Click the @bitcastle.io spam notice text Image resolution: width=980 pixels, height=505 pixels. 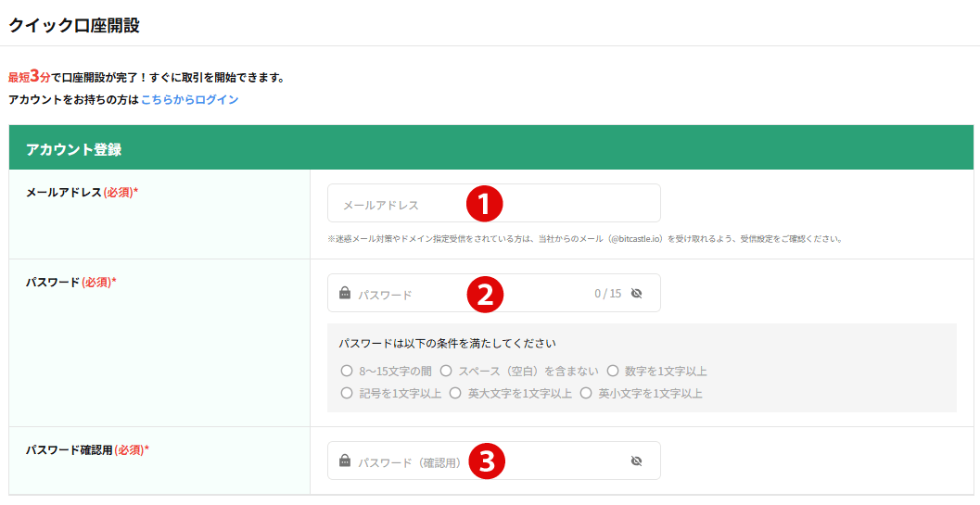tap(585, 239)
